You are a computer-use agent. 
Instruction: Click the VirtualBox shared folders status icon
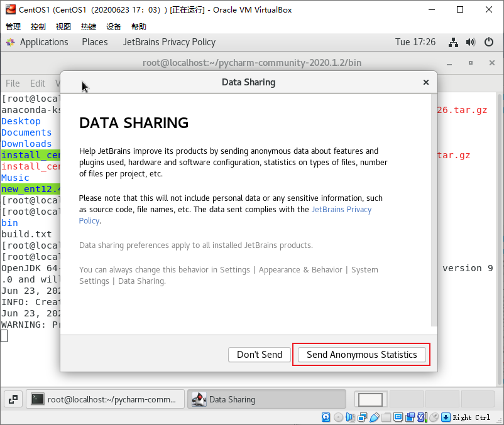pos(386,417)
